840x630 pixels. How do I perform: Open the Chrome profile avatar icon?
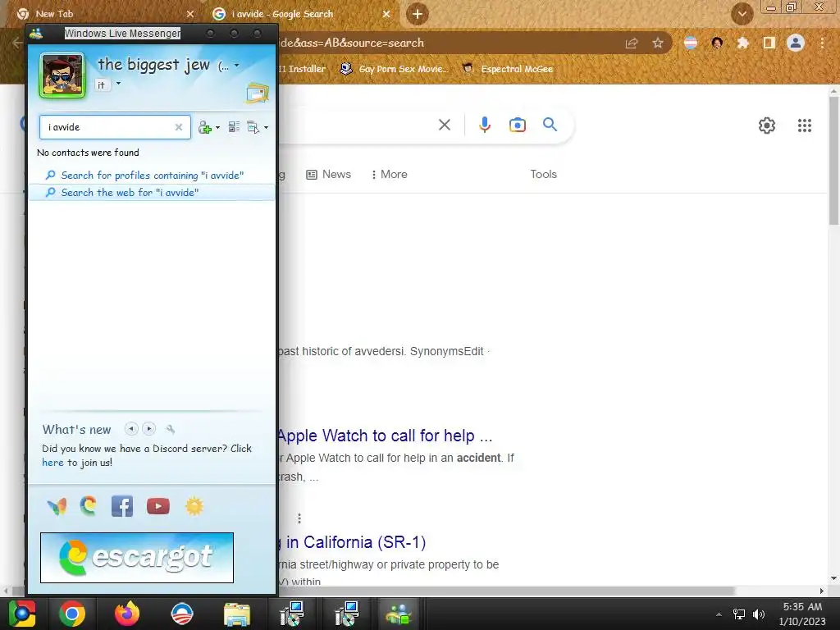click(796, 43)
